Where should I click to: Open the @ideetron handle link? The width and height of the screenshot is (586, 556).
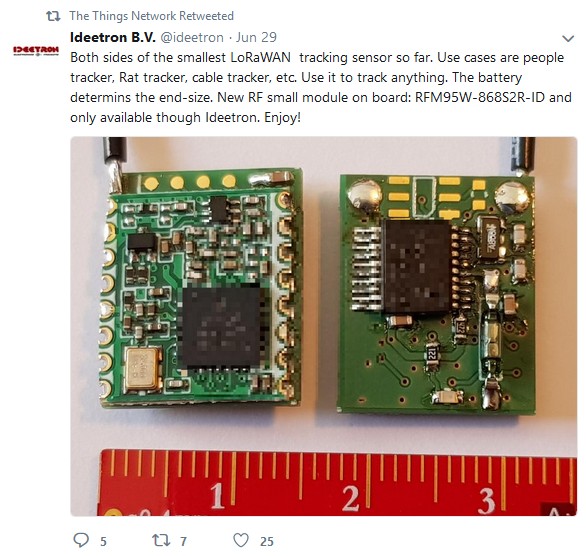click(x=192, y=37)
